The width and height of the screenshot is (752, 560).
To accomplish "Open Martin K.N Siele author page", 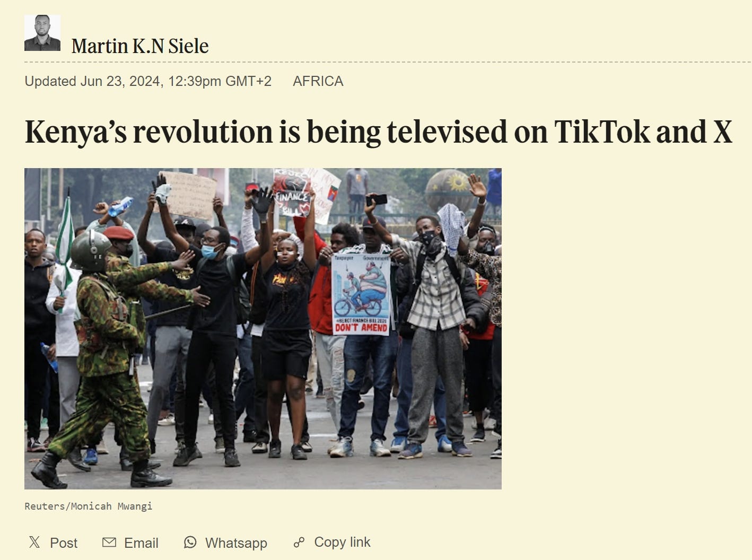I will point(140,46).
